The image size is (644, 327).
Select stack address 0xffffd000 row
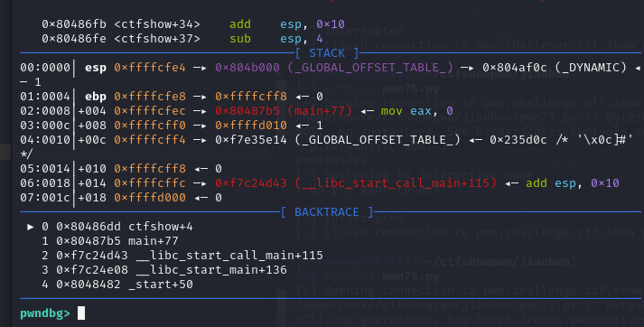pos(121,198)
